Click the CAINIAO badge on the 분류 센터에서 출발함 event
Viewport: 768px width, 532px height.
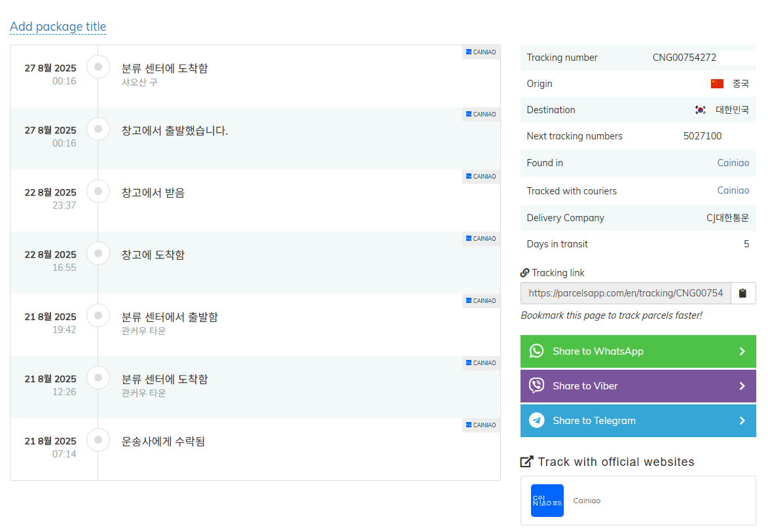tap(481, 300)
